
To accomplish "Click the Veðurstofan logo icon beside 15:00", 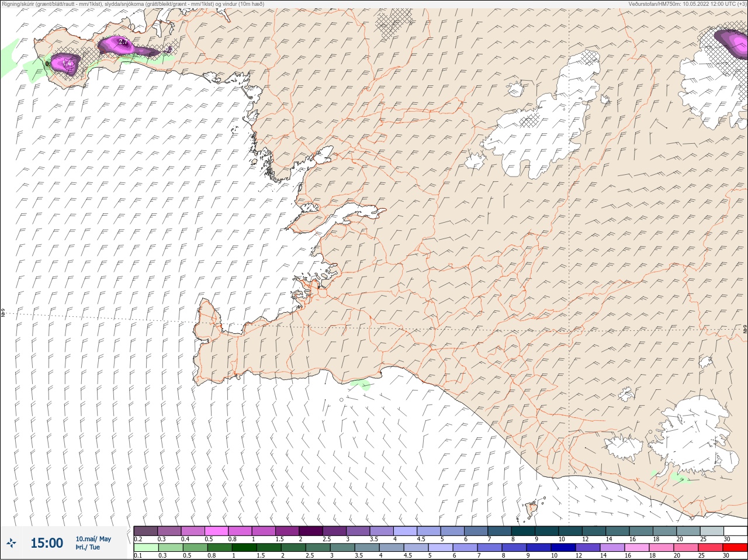I will coord(12,543).
